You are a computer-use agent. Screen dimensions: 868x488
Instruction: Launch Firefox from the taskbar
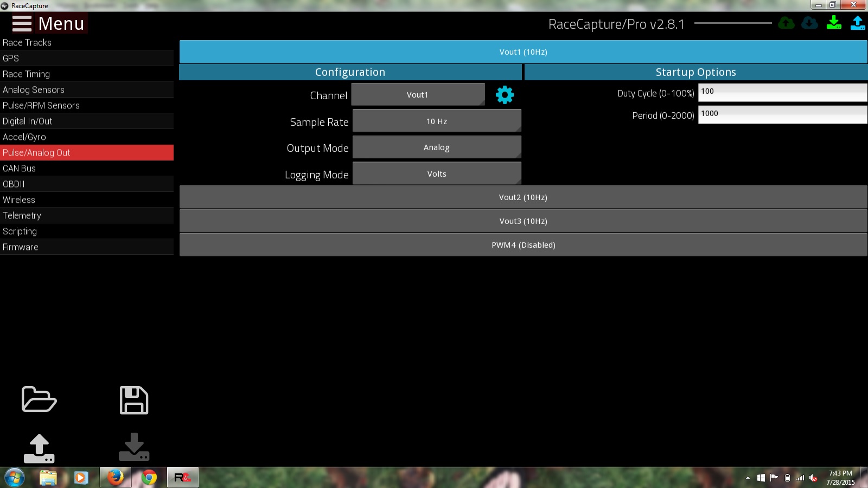point(116,478)
